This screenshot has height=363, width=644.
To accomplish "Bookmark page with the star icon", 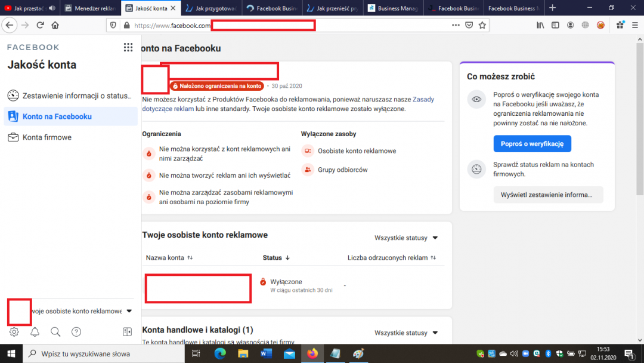I will 482,25.
